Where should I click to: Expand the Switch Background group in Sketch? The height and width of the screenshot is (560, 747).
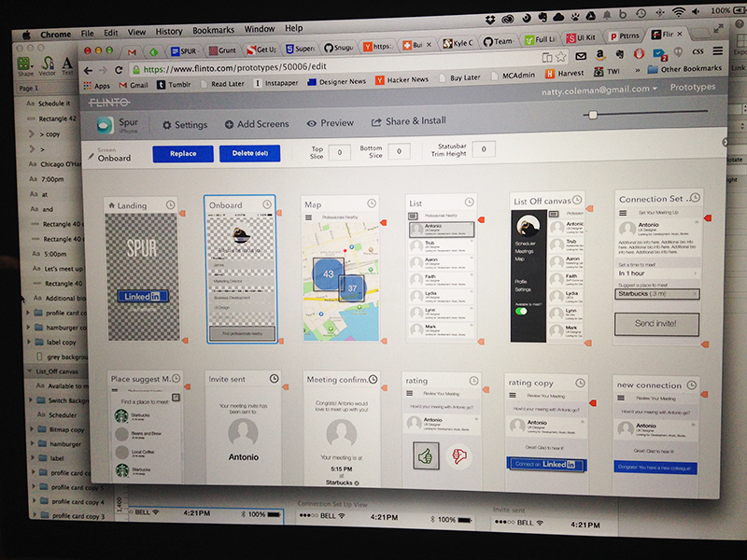coord(32,400)
